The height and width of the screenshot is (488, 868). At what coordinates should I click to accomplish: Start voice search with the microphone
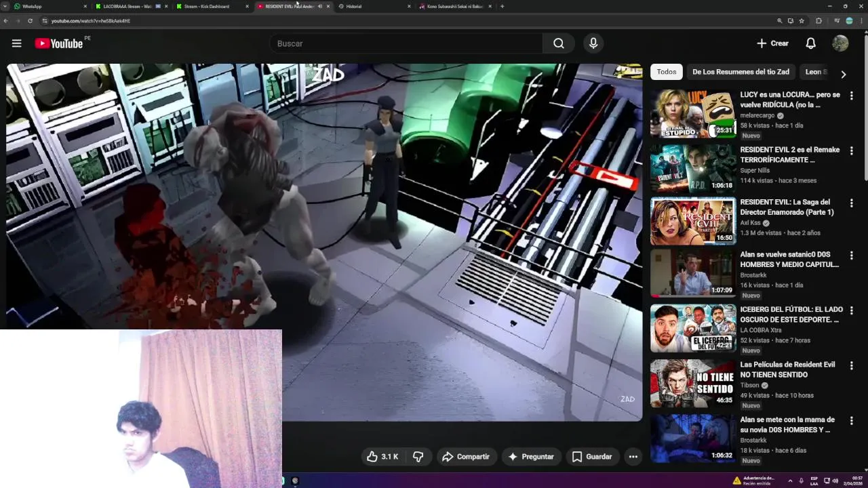click(x=593, y=43)
